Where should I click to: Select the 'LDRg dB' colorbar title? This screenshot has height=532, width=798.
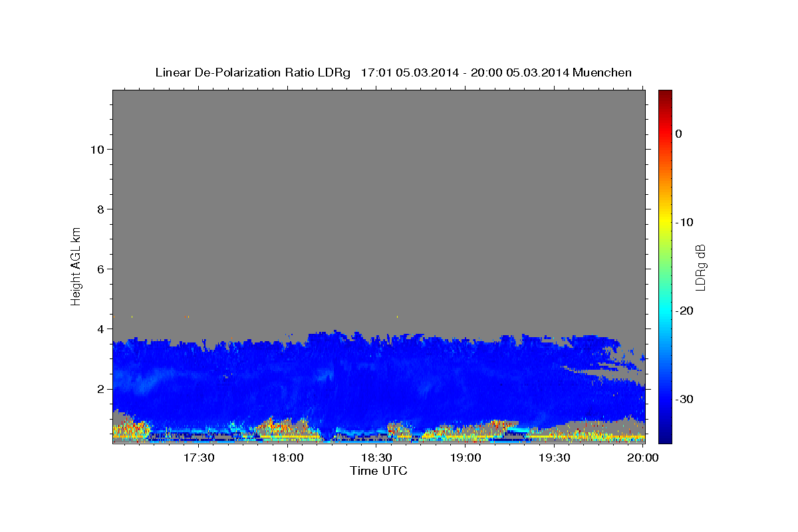[700, 267]
